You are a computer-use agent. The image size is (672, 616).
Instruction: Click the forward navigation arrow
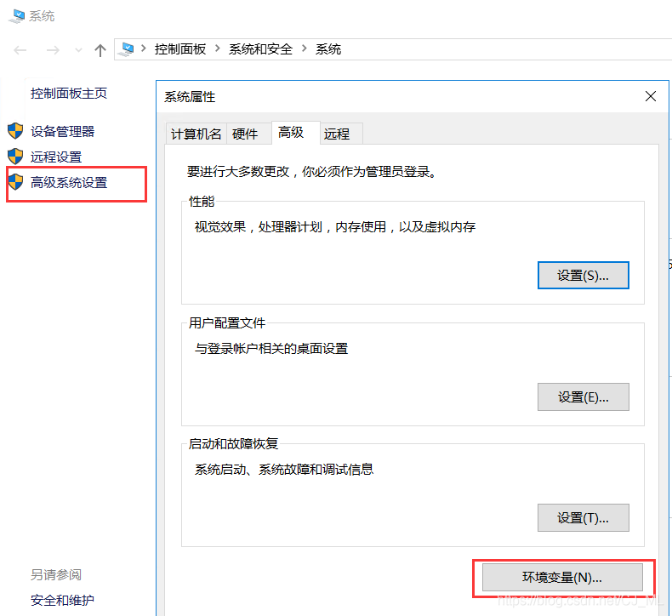tap(52, 50)
